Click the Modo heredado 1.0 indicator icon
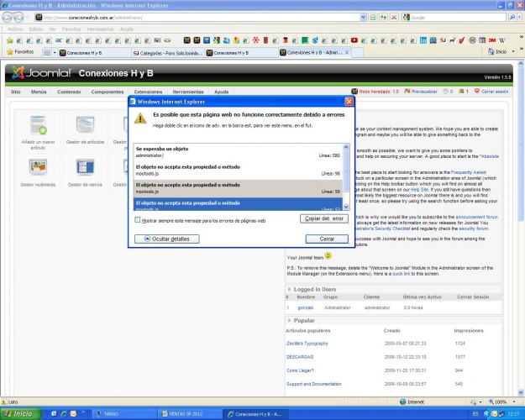Viewport: 525px width, 420px height. [354, 92]
